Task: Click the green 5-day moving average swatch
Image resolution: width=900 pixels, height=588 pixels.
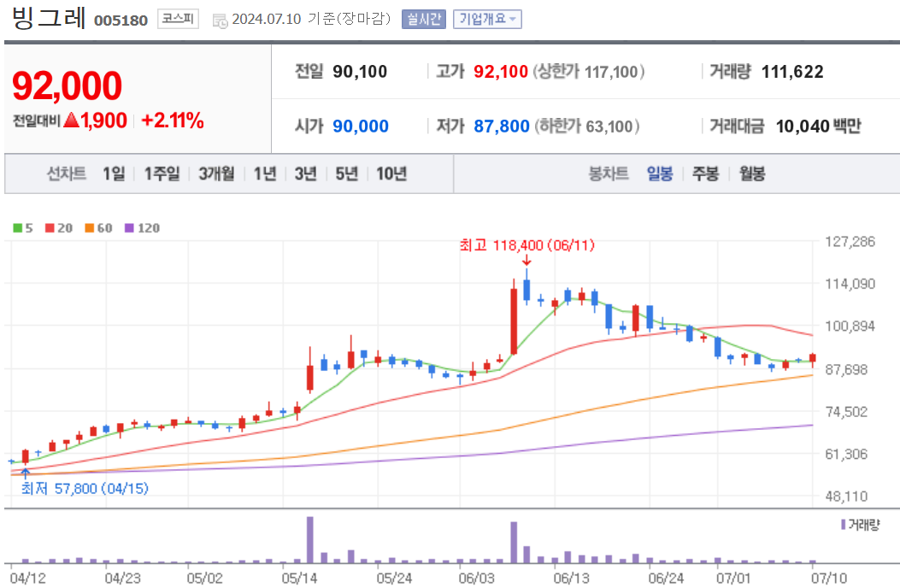Action: [x=17, y=228]
